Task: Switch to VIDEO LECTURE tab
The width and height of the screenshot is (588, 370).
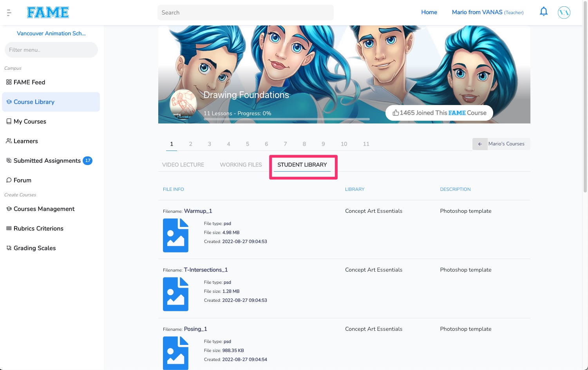Action: [x=183, y=165]
